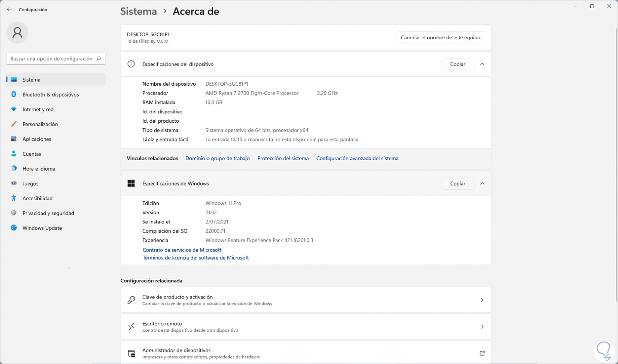Click the Bluetooth & dispositivos sidebar icon
The image size is (618, 364).
pyautogui.click(x=14, y=94)
